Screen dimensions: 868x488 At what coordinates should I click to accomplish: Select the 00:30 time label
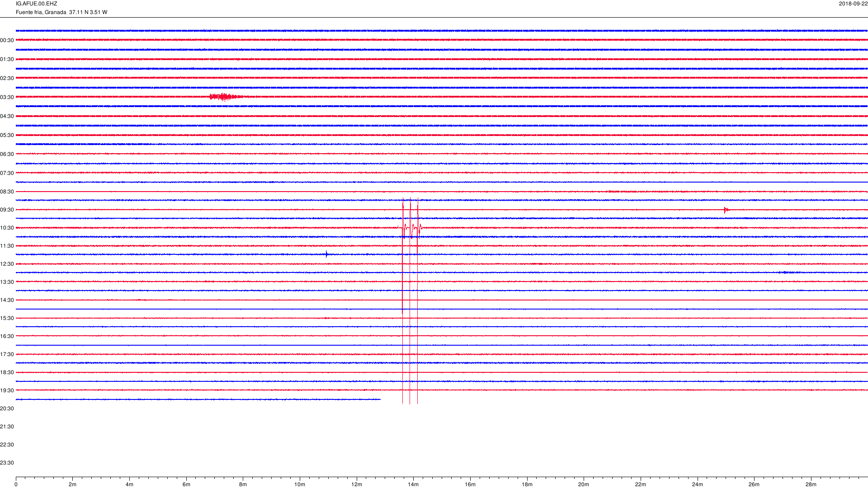click(x=7, y=40)
